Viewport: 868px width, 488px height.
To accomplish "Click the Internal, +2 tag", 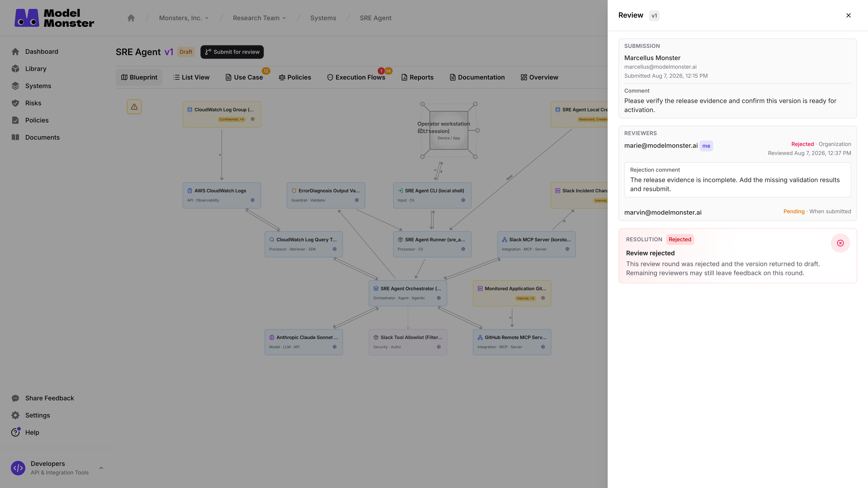I will (x=525, y=298).
